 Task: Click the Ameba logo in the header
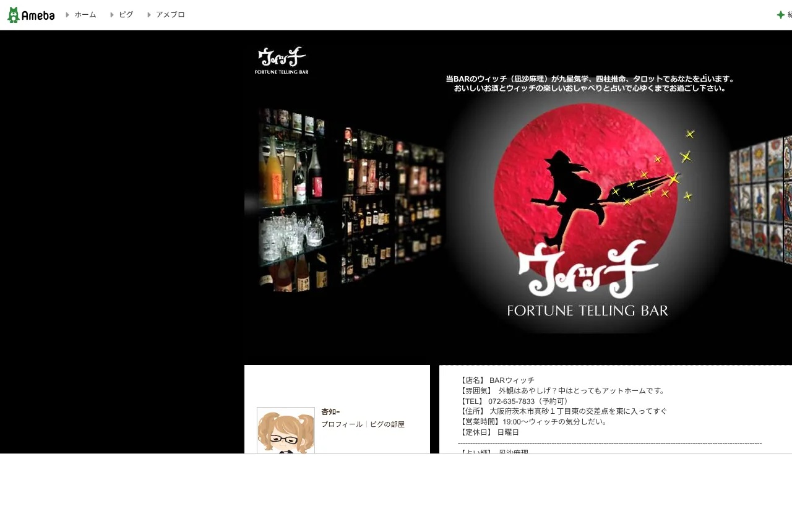click(31, 15)
